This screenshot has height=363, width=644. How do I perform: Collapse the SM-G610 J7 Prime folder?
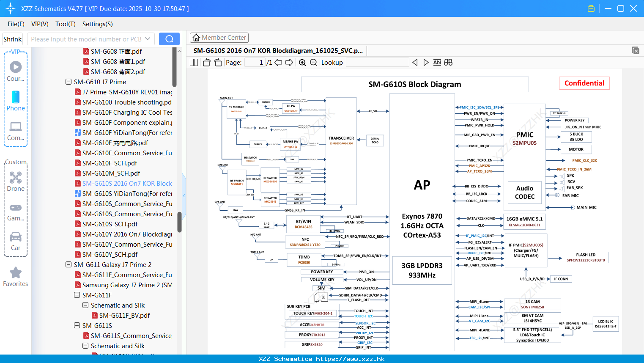(69, 82)
